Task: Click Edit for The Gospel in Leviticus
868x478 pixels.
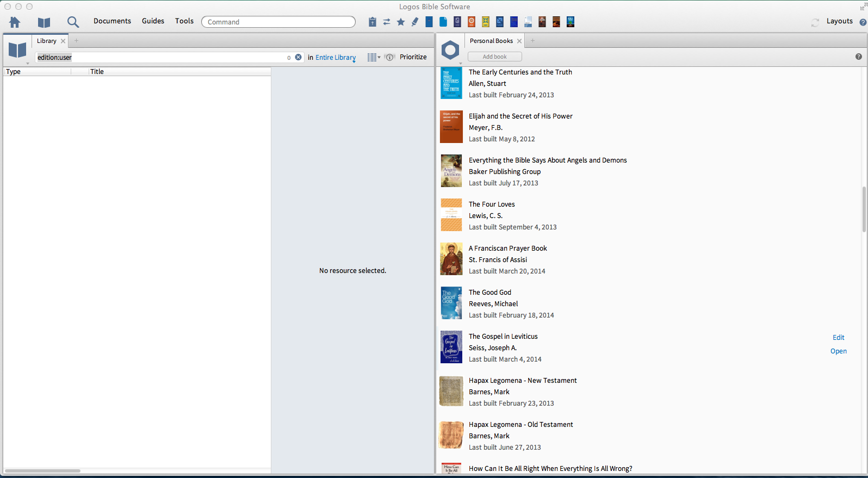Action: click(x=838, y=338)
